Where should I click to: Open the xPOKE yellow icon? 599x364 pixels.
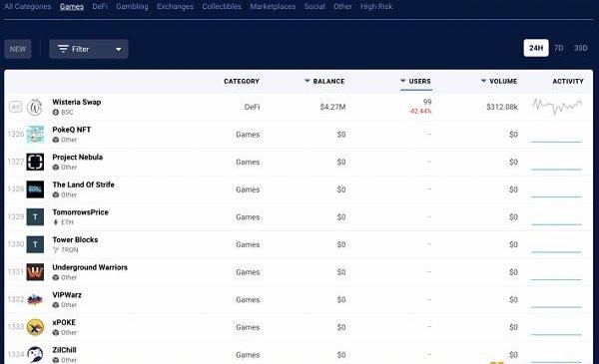[35, 327]
